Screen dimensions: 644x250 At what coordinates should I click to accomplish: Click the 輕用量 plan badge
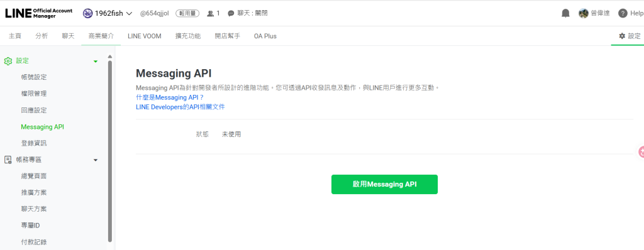tap(187, 13)
